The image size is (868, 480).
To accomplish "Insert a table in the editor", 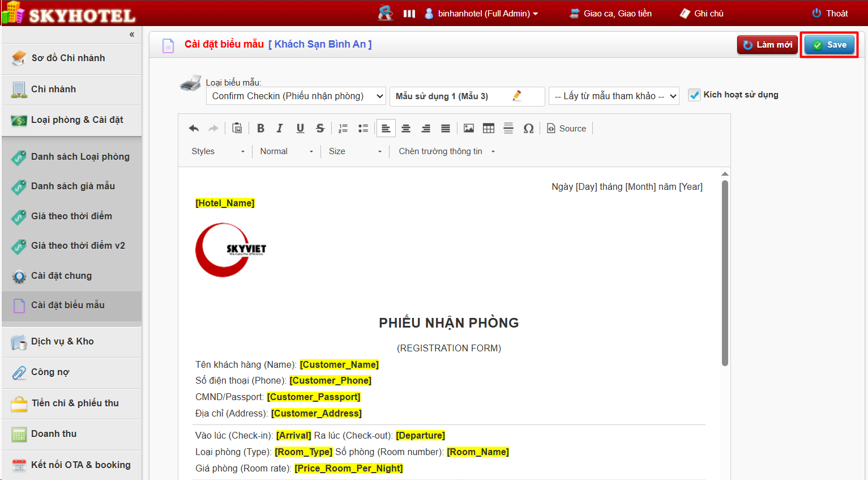I will pos(489,129).
